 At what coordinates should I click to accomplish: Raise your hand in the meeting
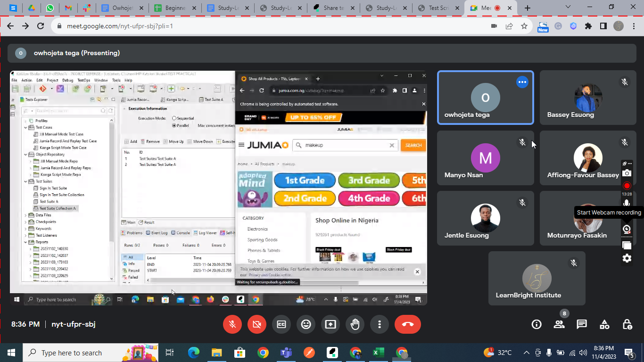[x=355, y=324]
